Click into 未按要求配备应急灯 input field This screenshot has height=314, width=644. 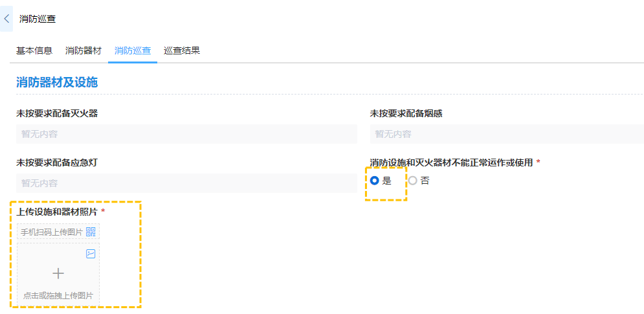click(x=186, y=183)
